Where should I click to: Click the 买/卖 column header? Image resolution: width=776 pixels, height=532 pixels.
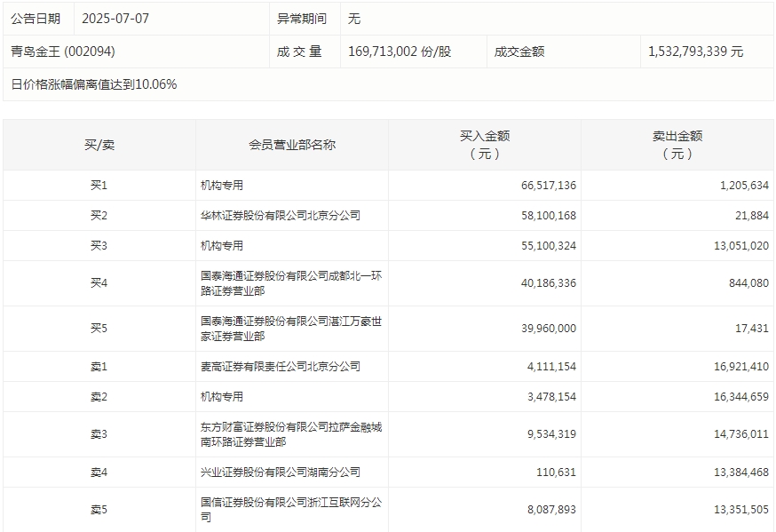click(x=99, y=145)
